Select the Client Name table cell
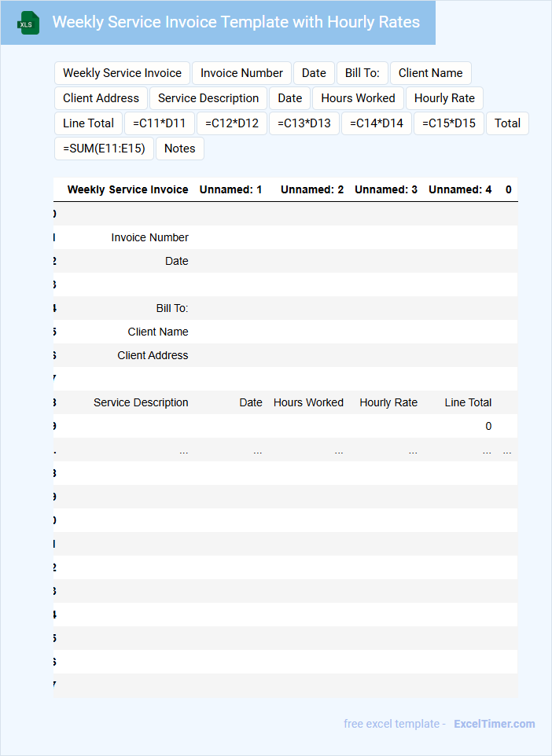This screenshot has width=552, height=756. (158, 332)
